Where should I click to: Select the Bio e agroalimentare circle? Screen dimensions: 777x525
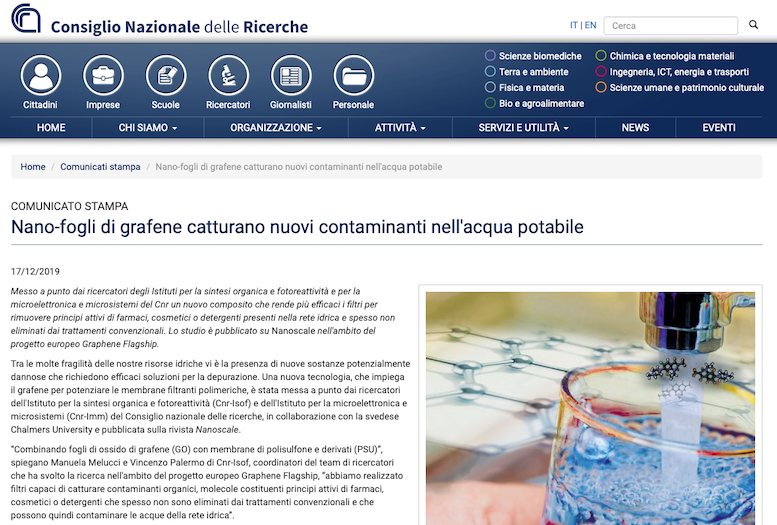(490, 103)
